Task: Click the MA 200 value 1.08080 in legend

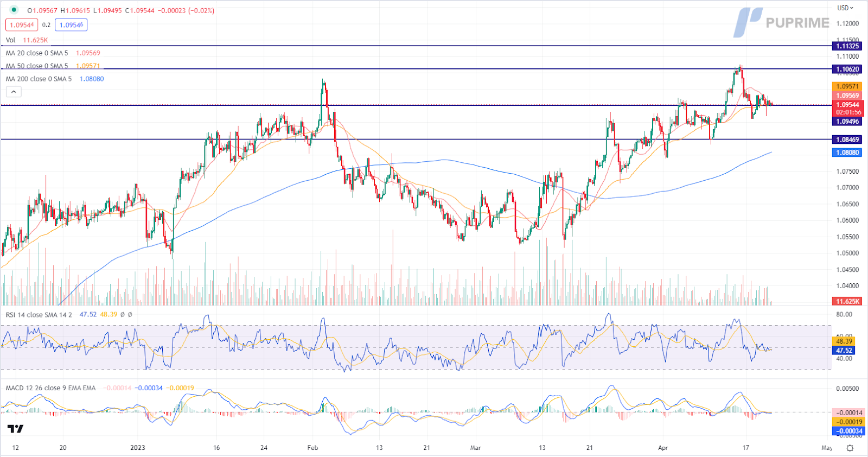Action: pyautogui.click(x=92, y=79)
